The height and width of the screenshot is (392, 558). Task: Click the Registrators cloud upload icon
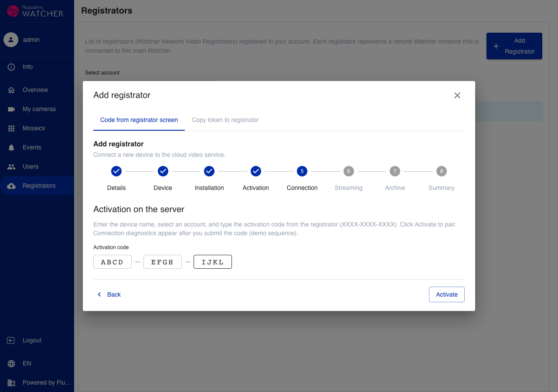(x=11, y=186)
